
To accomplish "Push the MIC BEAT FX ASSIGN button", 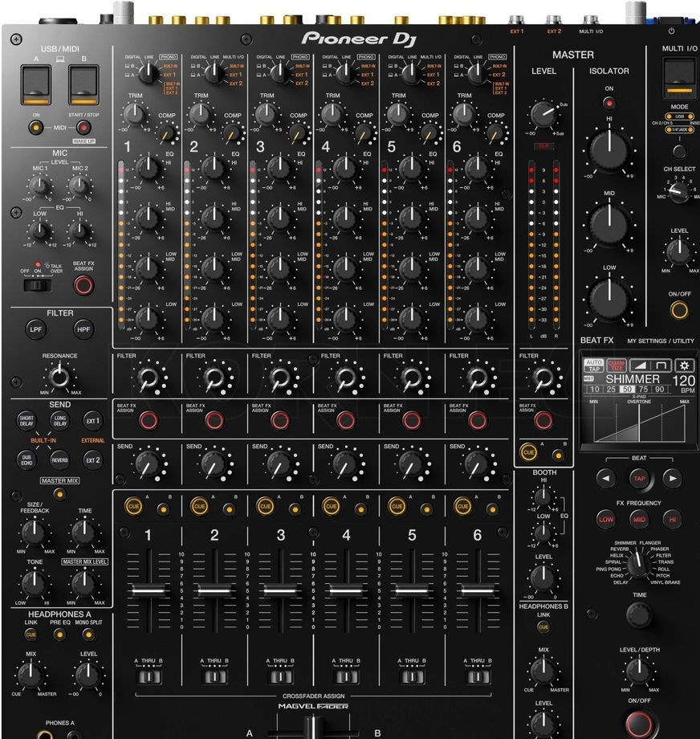I will [83, 285].
